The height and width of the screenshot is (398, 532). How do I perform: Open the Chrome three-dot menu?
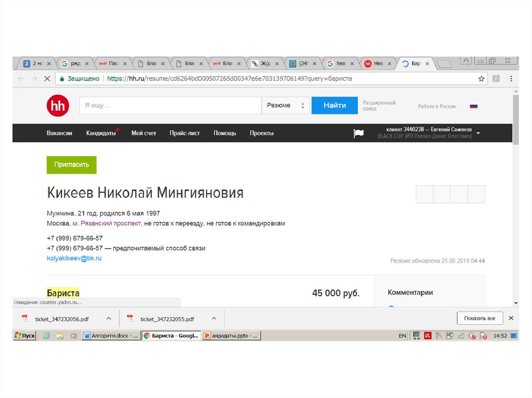[x=511, y=79]
